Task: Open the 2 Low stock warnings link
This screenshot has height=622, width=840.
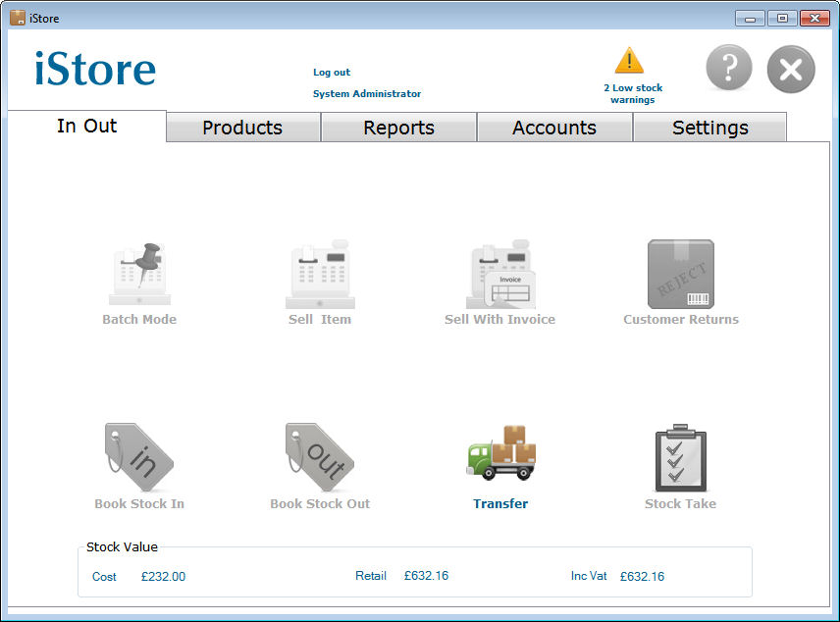Action: coord(633,93)
